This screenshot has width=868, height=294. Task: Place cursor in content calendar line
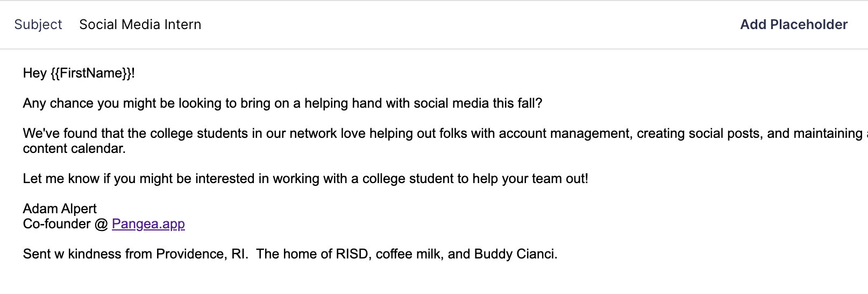click(x=74, y=149)
